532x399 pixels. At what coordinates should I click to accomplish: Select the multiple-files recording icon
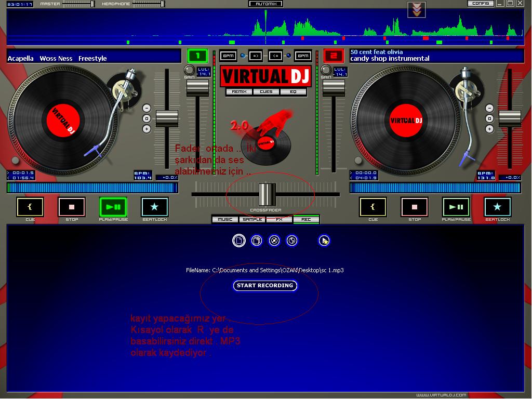pos(257,241)
